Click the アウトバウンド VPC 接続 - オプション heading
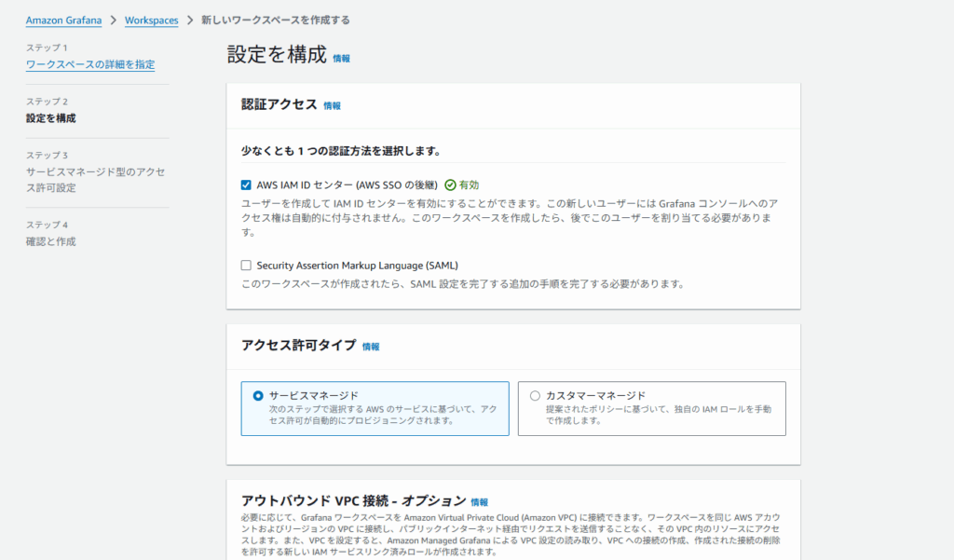The image size is (954, 560). 353,500
